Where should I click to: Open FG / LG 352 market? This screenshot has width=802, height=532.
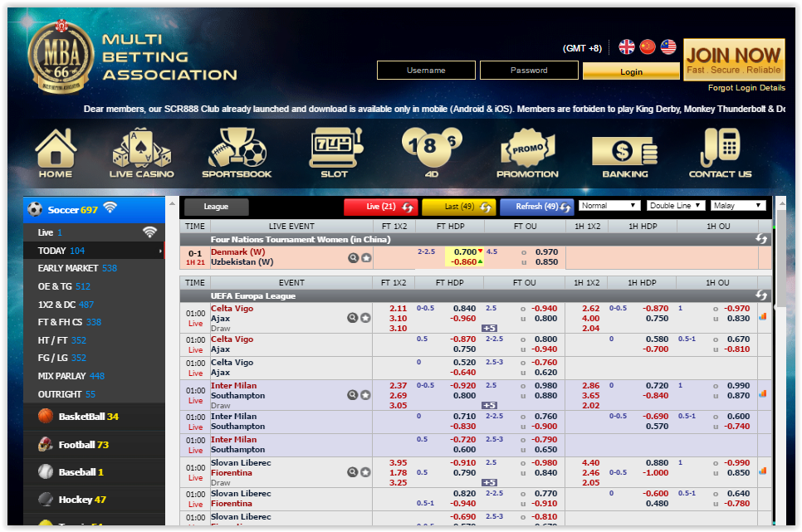click(94, 358)
